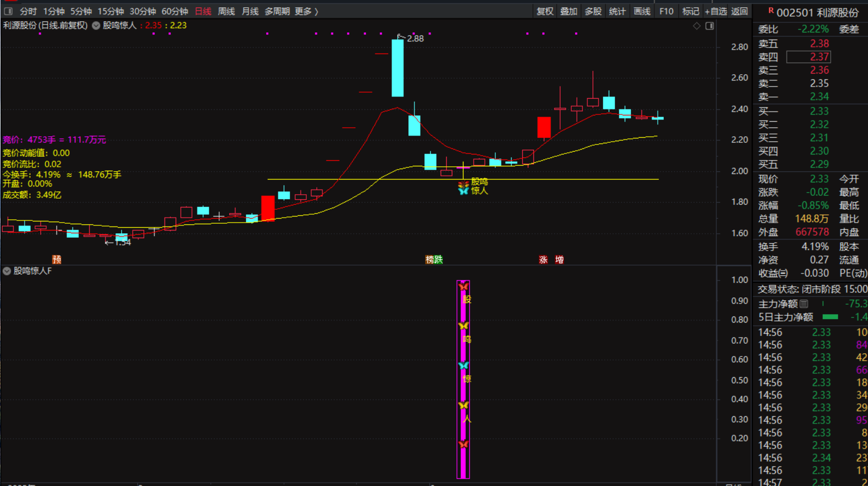Add stock via the +自选 button

tap(716, 11)
